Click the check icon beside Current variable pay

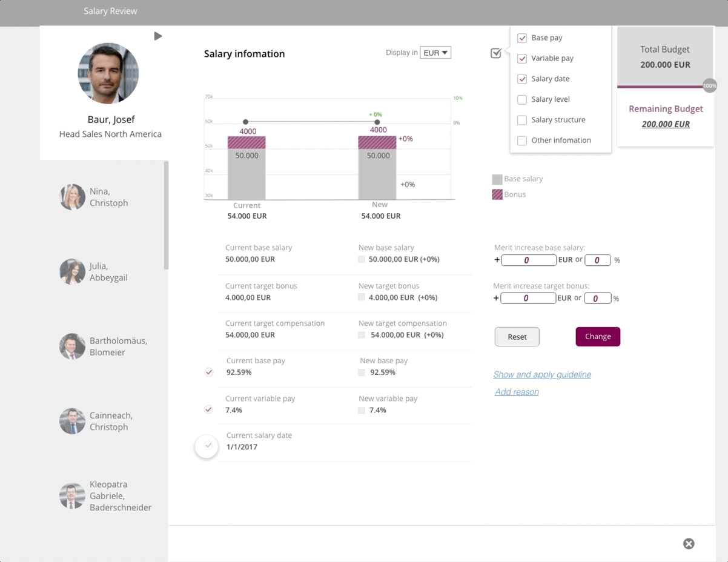tap(208, 409)
